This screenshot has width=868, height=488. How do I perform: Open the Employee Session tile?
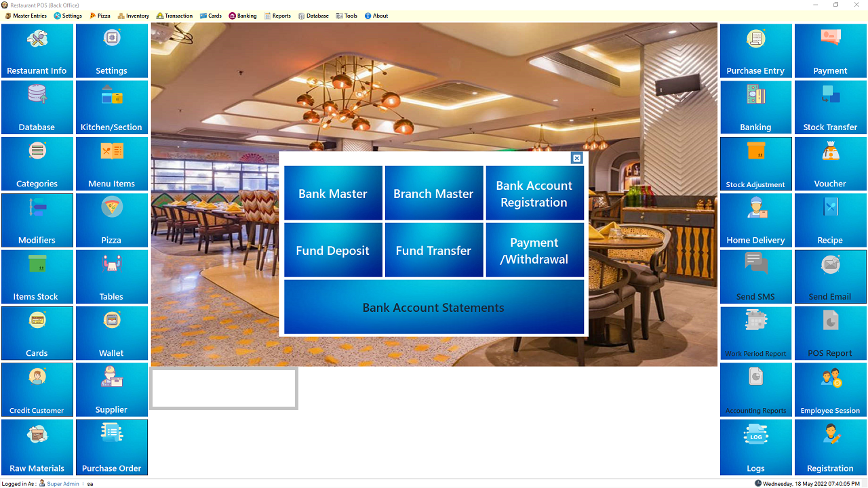coord(831,390)
